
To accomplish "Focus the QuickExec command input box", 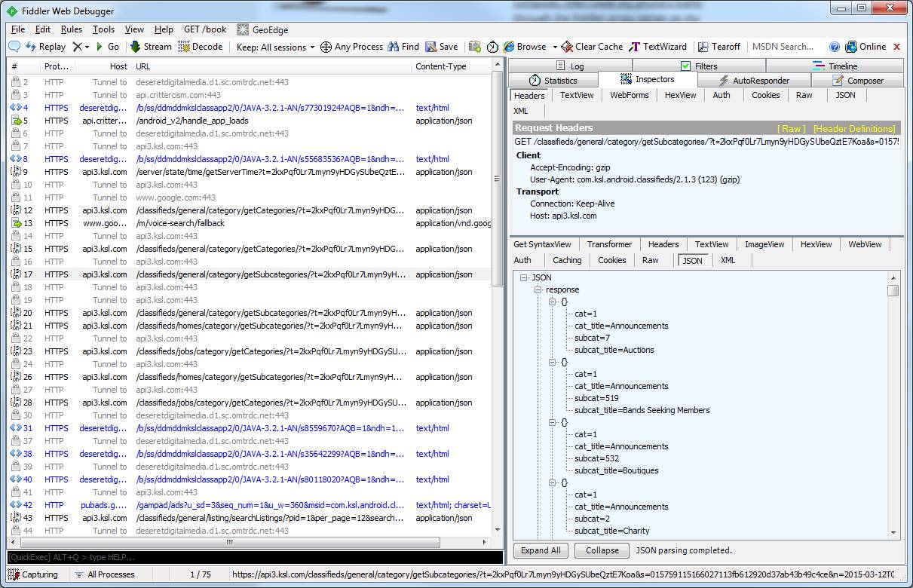I will click(x=255, y=557).
